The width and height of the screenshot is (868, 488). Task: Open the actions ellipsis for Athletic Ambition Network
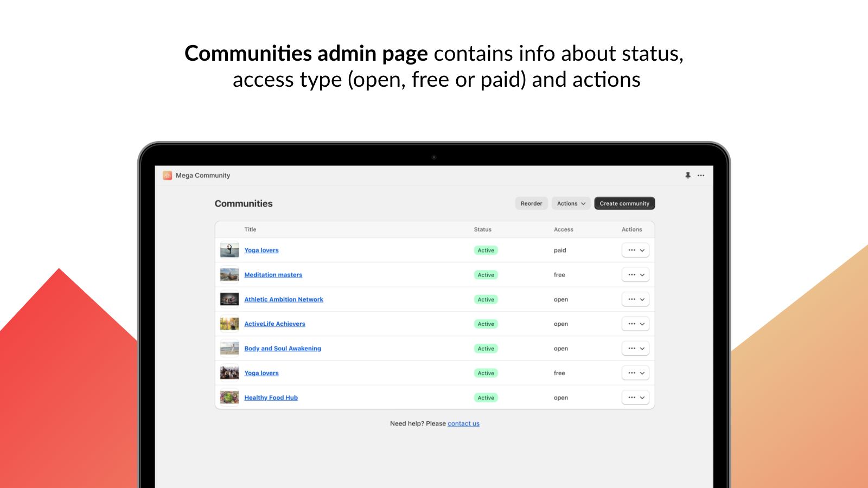632,299
